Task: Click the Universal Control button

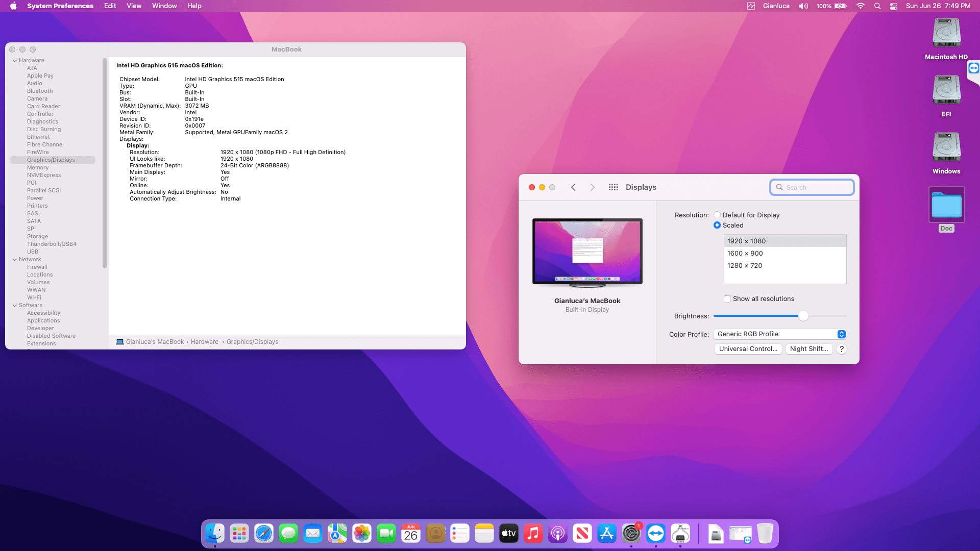Action: 748,349
